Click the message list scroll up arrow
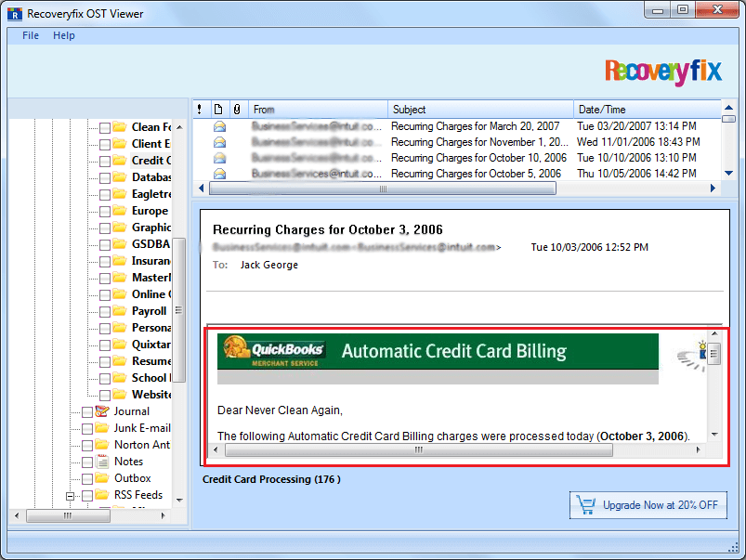 coord(728,108)
